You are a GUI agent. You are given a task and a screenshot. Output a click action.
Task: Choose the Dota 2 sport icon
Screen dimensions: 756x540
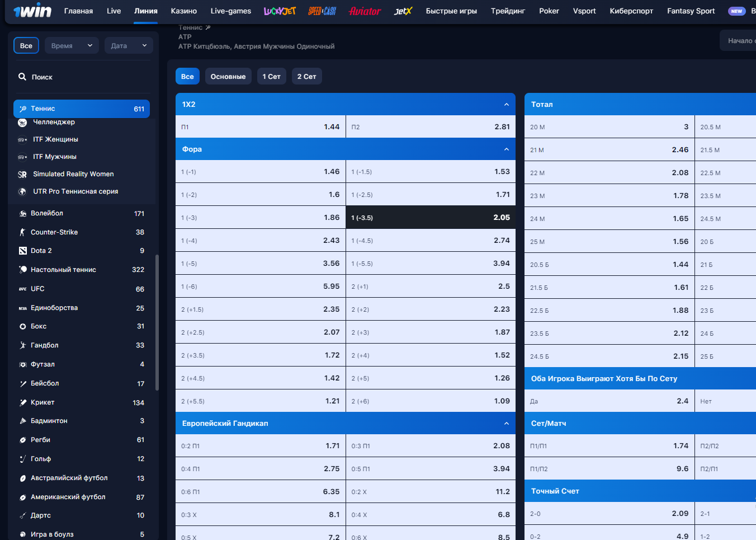click(23, 251)
